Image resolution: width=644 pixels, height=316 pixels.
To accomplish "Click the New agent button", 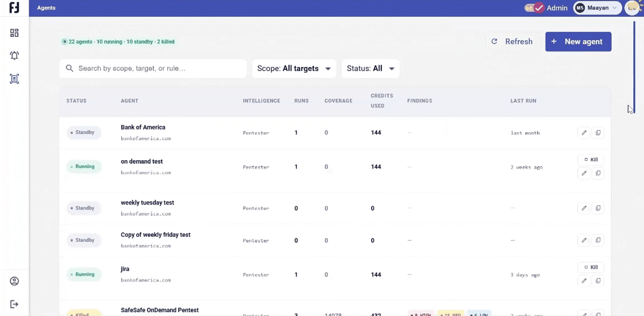I will (x=578, y=41).
